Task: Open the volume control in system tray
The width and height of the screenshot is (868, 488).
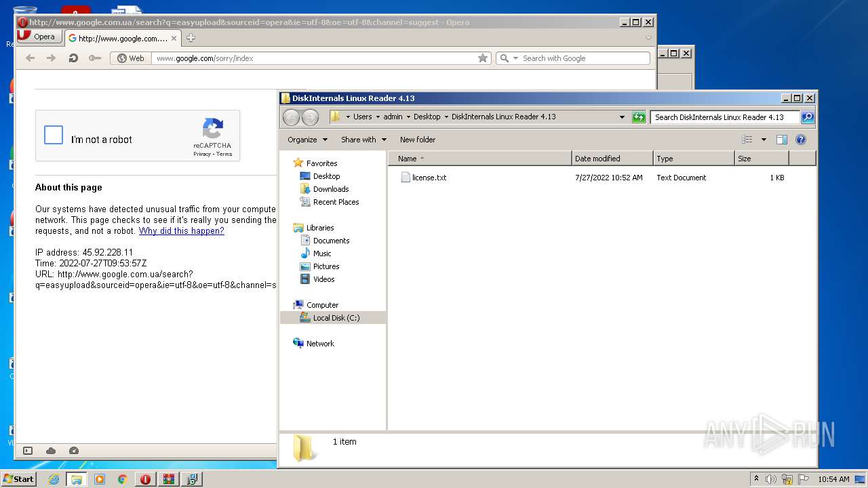Action: (x=771, y=479)
